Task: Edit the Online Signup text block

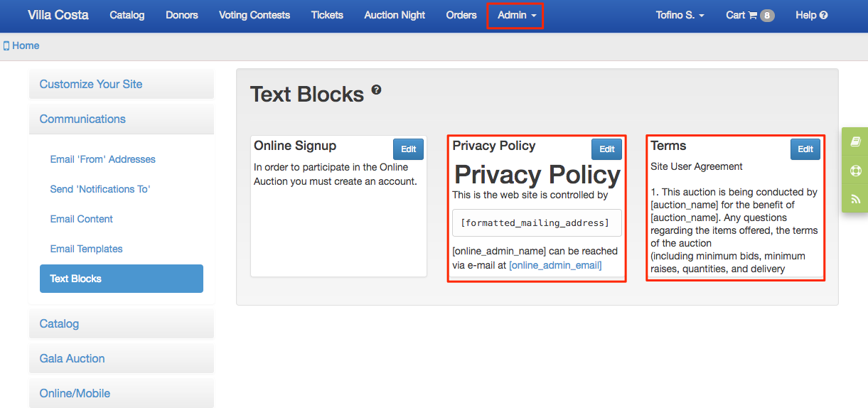Action: 408,149
